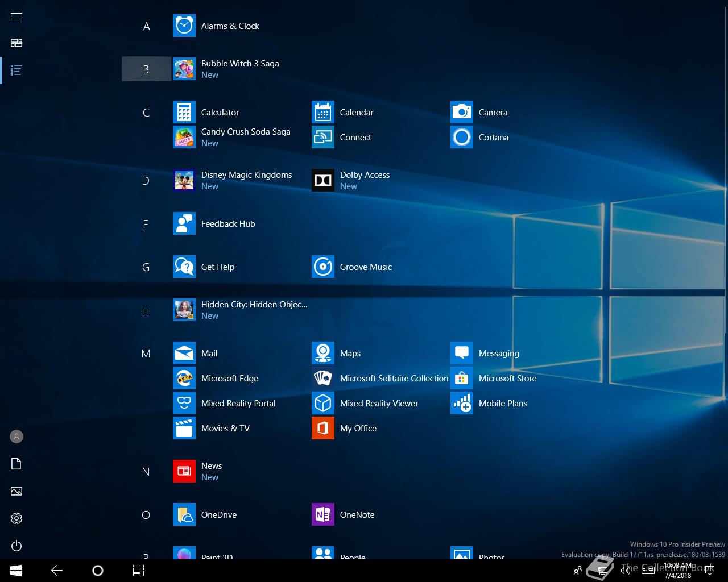Open Cortana circle on taskbar
728x582 pixels.
[98, 571]
